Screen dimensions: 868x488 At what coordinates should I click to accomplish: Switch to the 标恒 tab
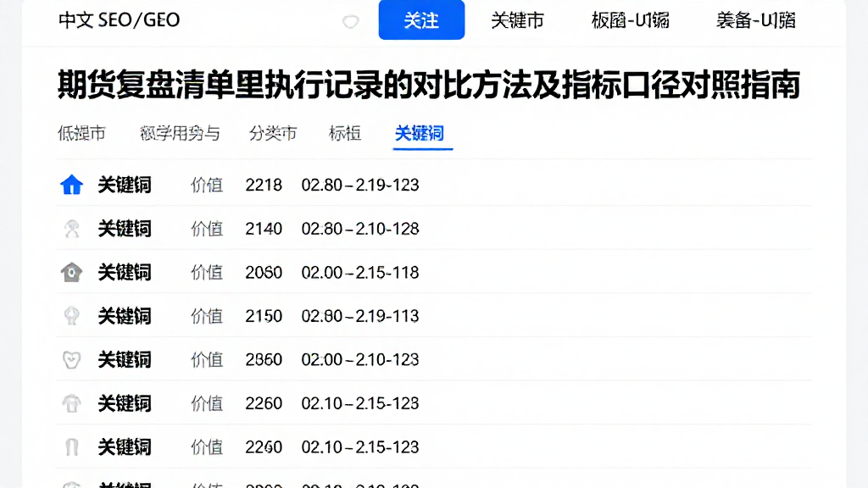[x=345, y=133]
